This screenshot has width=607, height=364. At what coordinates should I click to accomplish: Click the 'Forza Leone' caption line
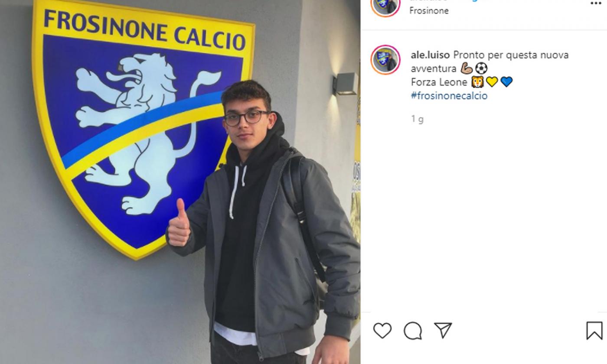(439, 82)
